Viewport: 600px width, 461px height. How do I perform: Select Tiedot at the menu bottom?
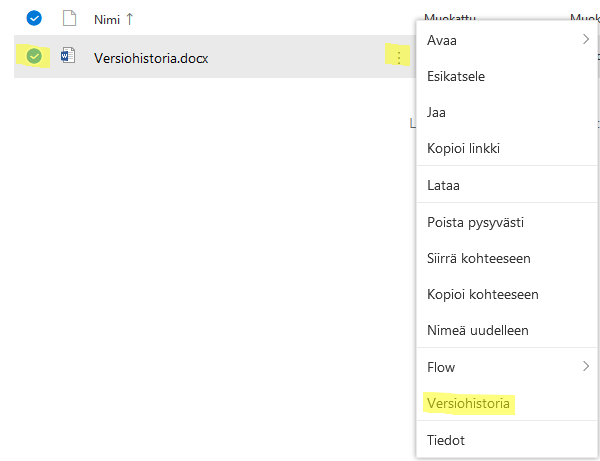[446, 440]
